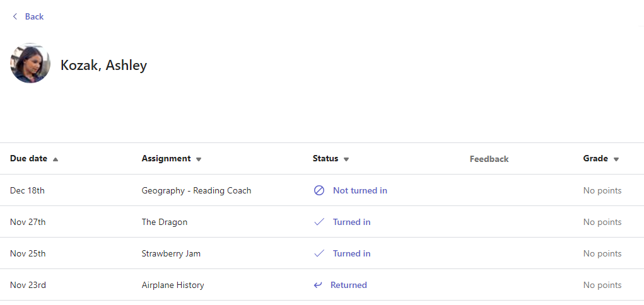
Task: Click the Not turned in circle-slash icon
Action: pyautogui.click(x=319, y=190)
